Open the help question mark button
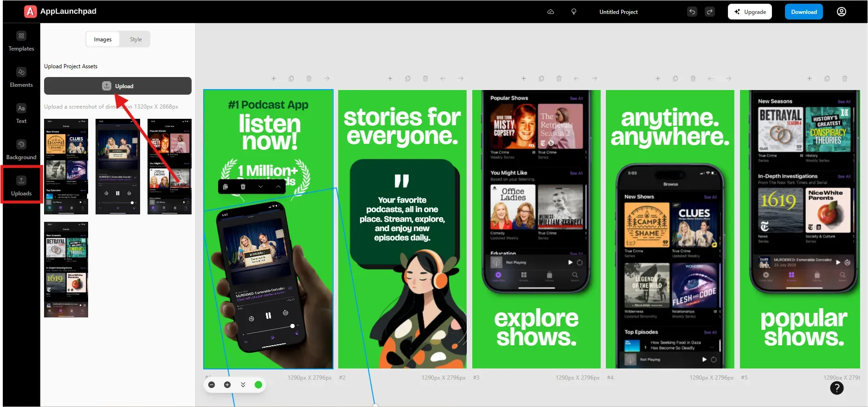The width and height of the screenshot is (868, 407). tap(837, 388)
